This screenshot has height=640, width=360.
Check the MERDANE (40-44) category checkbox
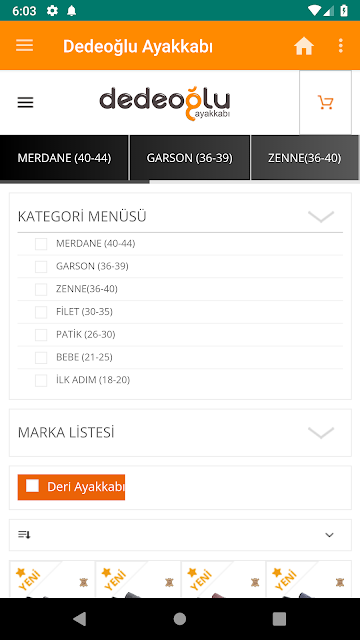[41, 244]
